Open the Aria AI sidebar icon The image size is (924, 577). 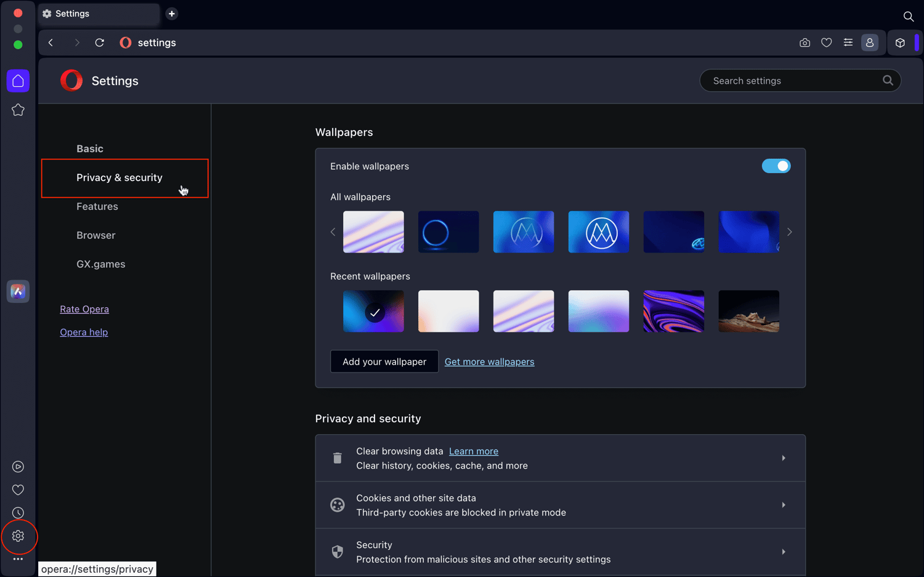click(18, 291)
